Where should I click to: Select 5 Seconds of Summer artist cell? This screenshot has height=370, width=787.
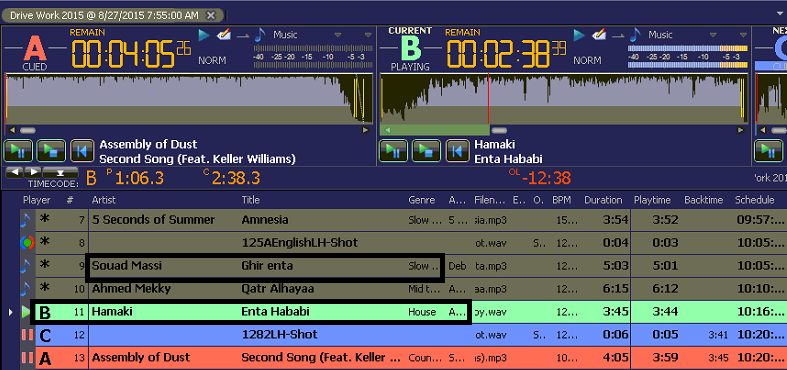click(x=153, y=220)
